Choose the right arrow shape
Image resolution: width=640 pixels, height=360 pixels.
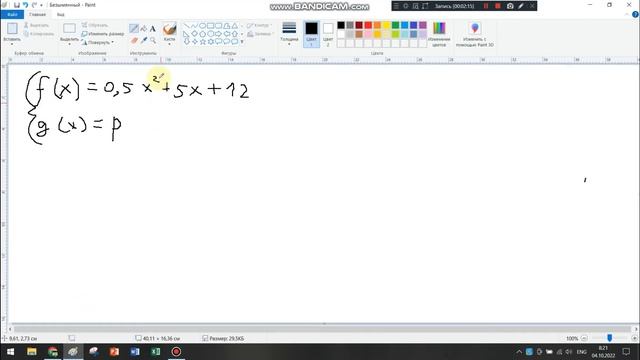pos(218,33)
